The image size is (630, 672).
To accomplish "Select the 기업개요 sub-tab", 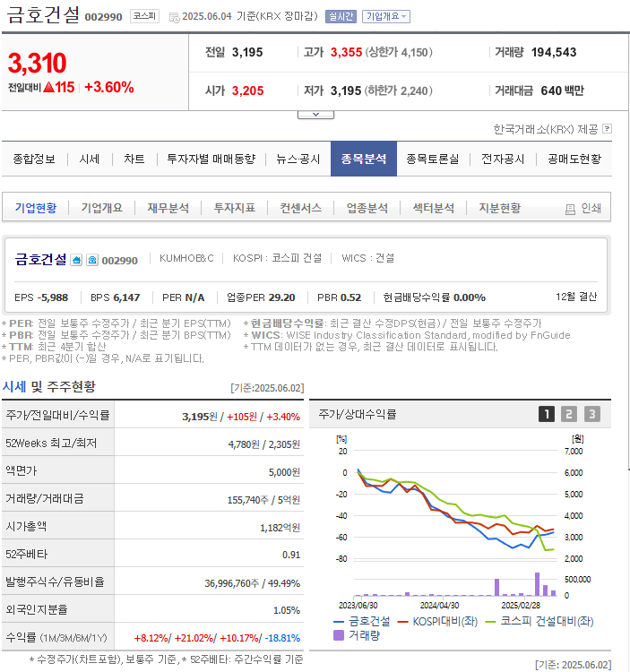I will click(102, 208).
